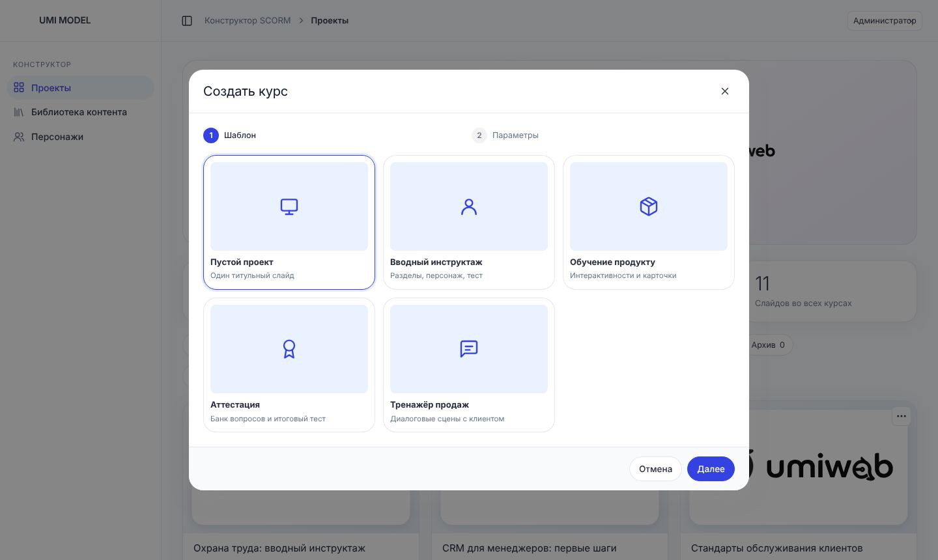Click the umiweb thumbnail on the course card
938x560 pixels.
[x=799, y=467]
